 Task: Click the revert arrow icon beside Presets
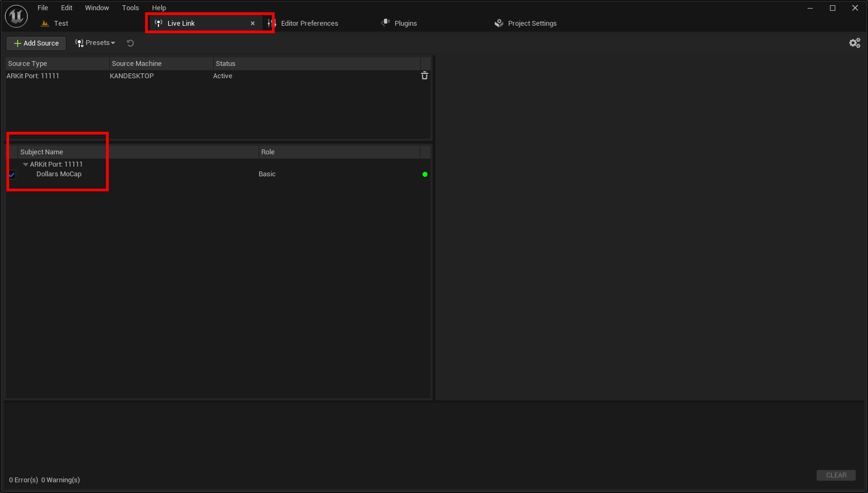(x=130, y=43)
